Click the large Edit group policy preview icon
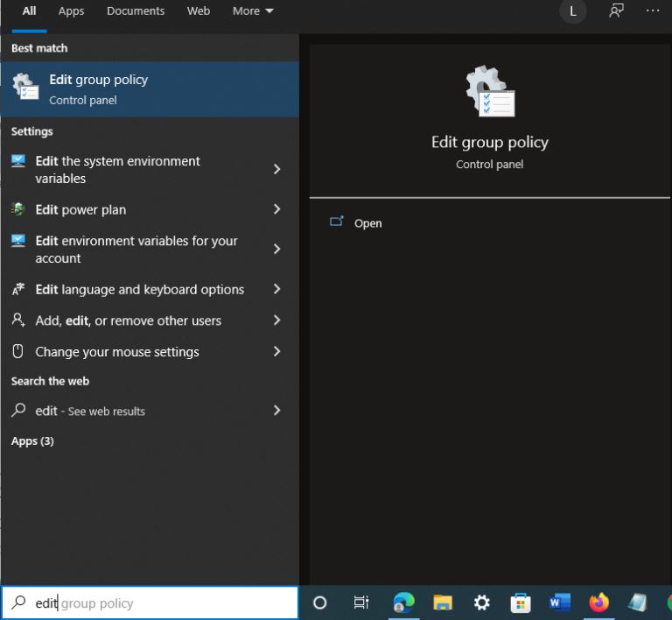The height and width of the screenshot is (620, 672). click(490, 91)
